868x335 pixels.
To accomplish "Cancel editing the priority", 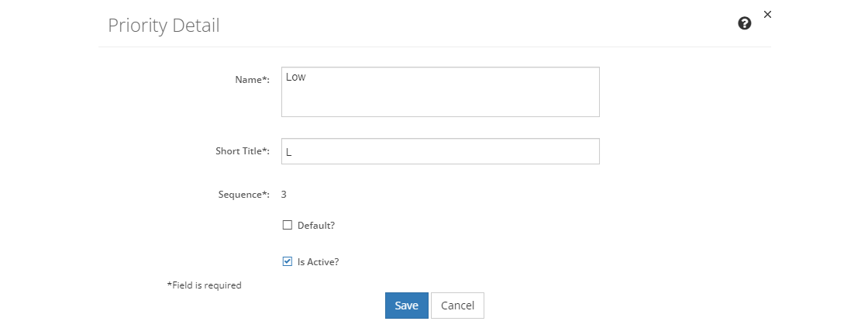I will click(x=457, y=306).
